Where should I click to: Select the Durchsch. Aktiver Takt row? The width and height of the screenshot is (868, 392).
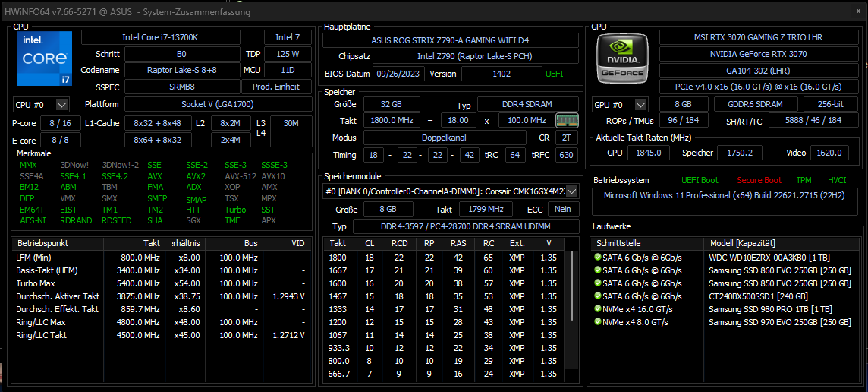[161, 296]
